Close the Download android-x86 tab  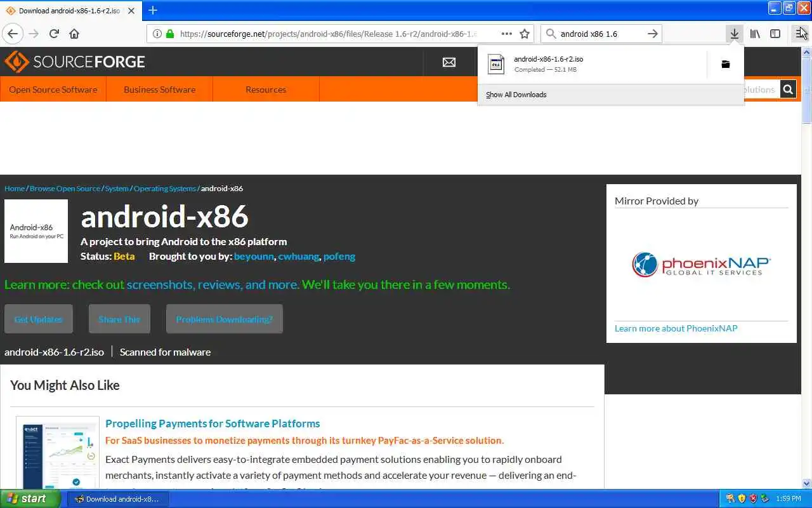tap(131, 11)
